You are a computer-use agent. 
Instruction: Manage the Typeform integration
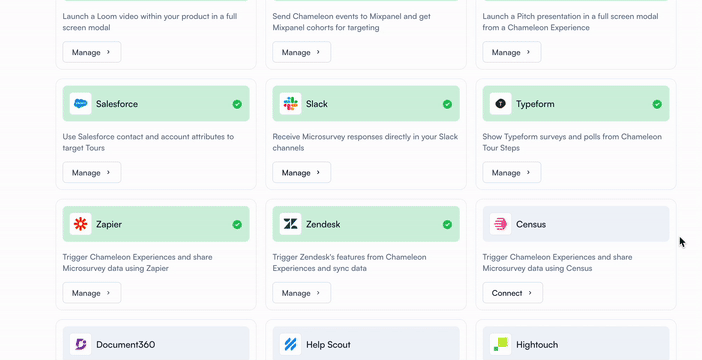coord(512,172)
